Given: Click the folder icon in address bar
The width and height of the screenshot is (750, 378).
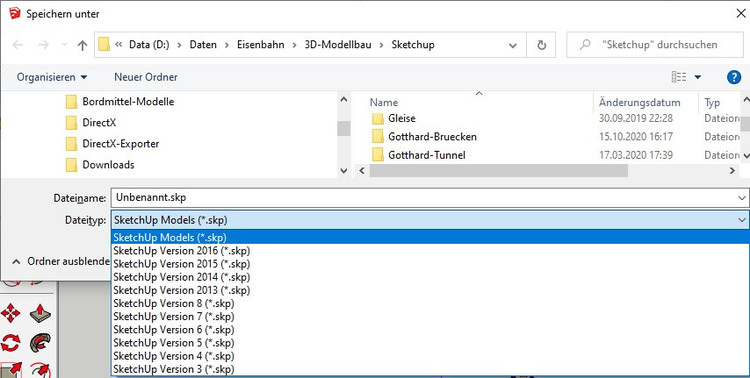Looking at the screenshot, I should [104, 44].
